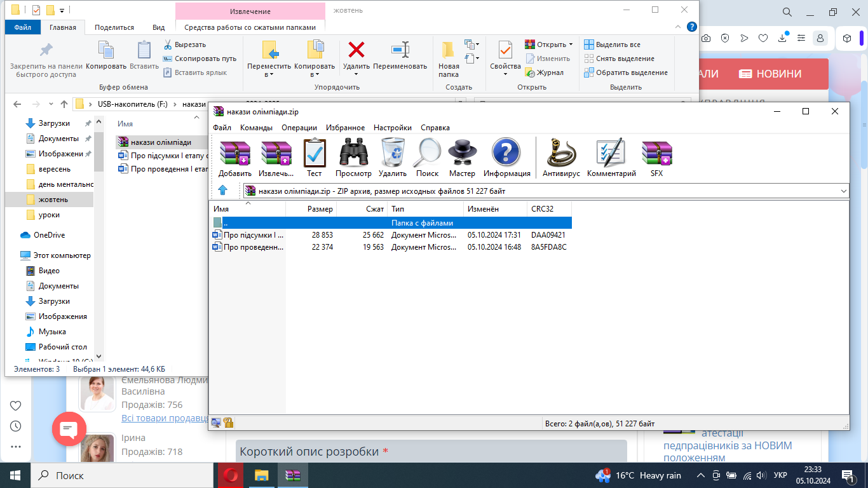Click the SFX archive icon
This screenshot has height=488, width=868.
656,158
